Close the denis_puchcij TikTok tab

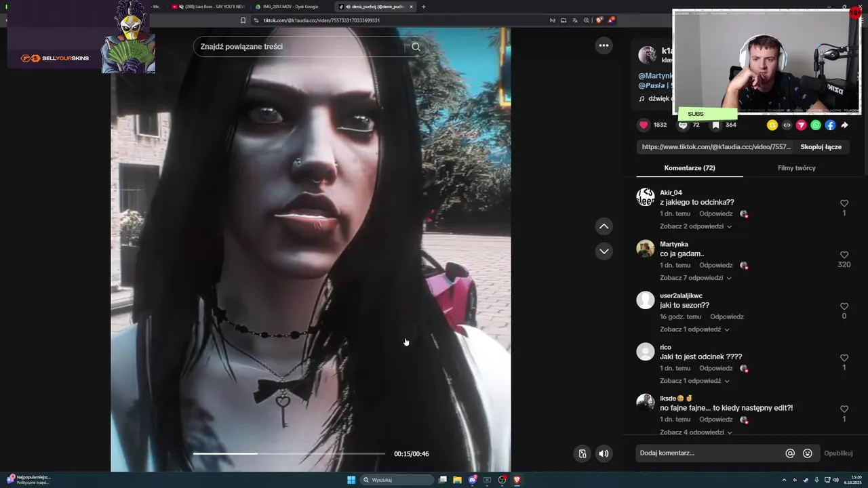(x=411, y=7)
